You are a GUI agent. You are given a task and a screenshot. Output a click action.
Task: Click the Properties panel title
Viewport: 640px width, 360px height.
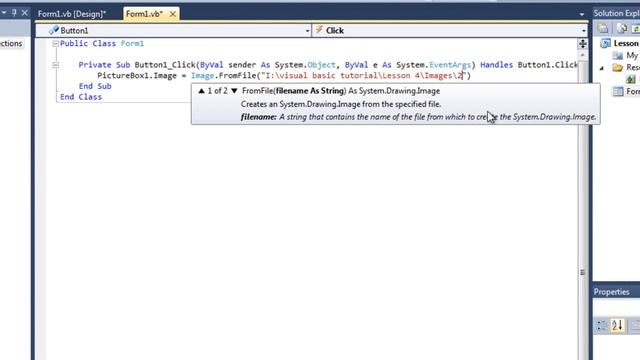(611, 292)
